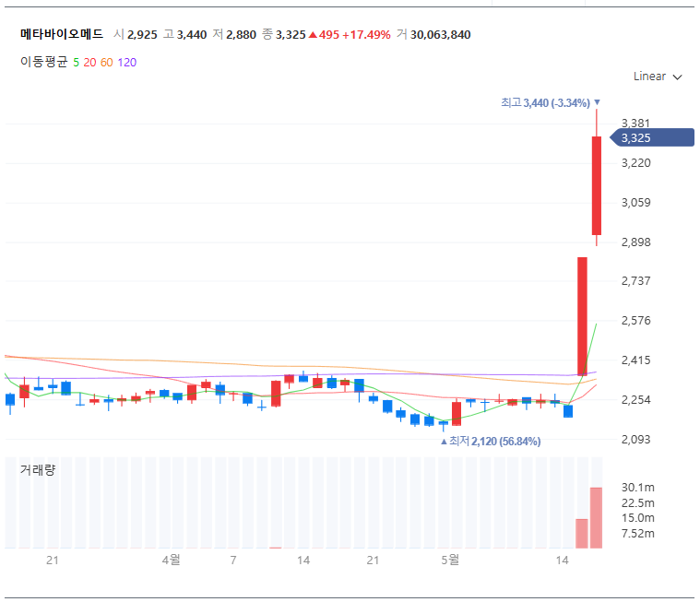
Task: Click the 2,576 price axis label
Action: tap(635, 321)
